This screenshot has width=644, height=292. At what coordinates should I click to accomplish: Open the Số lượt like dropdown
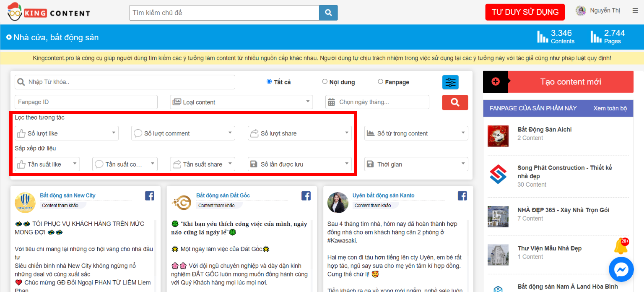click(67, 133)
